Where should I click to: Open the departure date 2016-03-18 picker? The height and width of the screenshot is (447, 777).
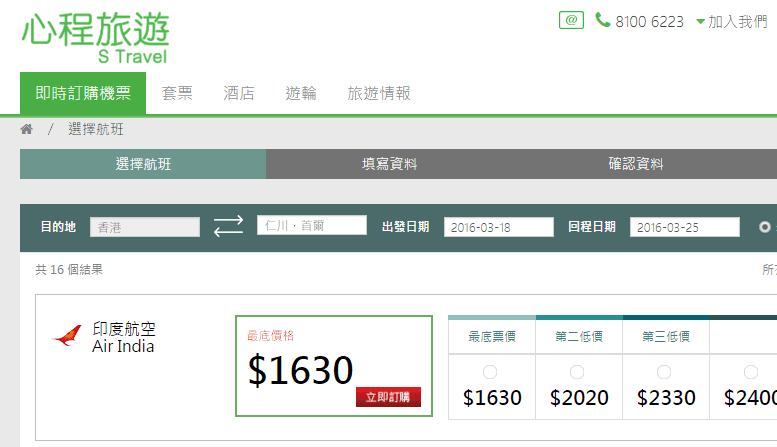(x=498, y=227)
